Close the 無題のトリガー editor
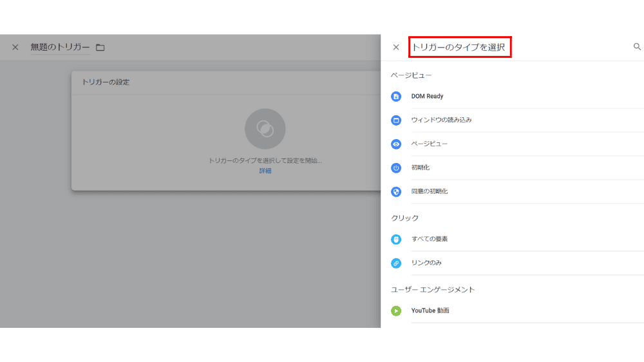 click(x=15, y=47)
